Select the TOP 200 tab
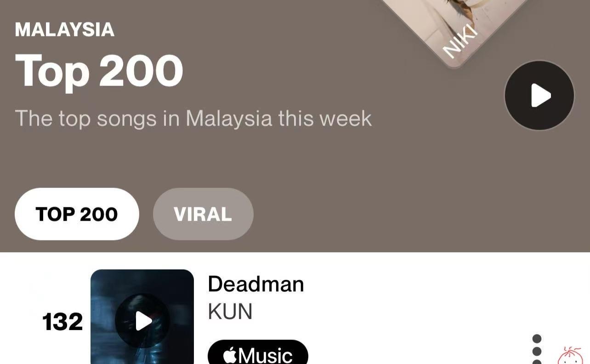The height and width of the screenshot is (364, 590). [x=77, y=214]
